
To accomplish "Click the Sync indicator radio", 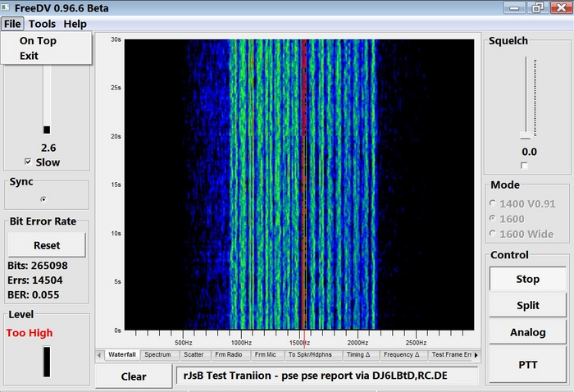I will coord(43,199).
